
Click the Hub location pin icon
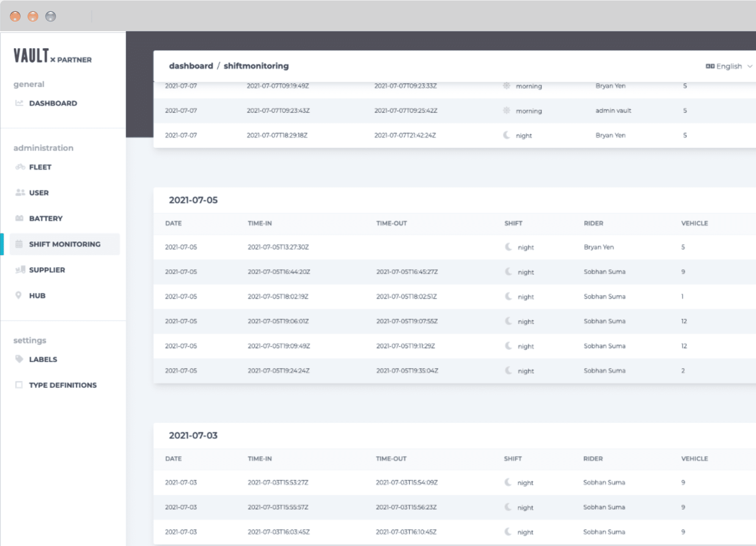19,295
